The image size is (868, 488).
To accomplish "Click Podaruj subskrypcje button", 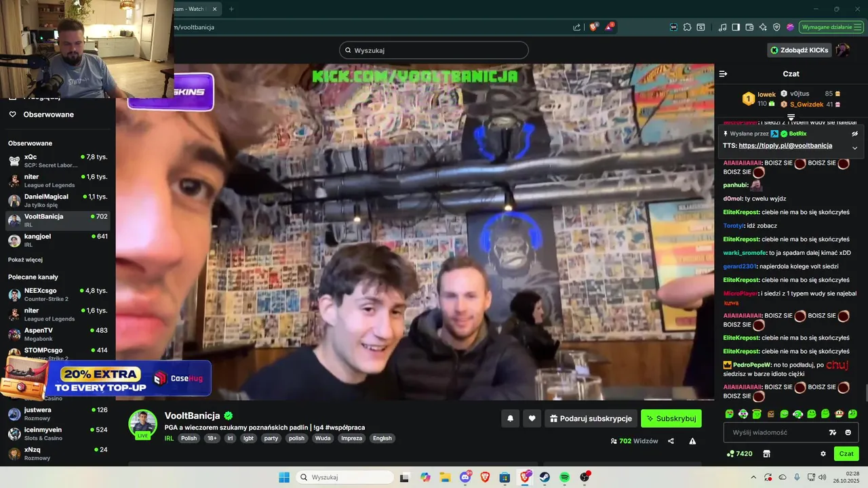I will tap(591, 419).
